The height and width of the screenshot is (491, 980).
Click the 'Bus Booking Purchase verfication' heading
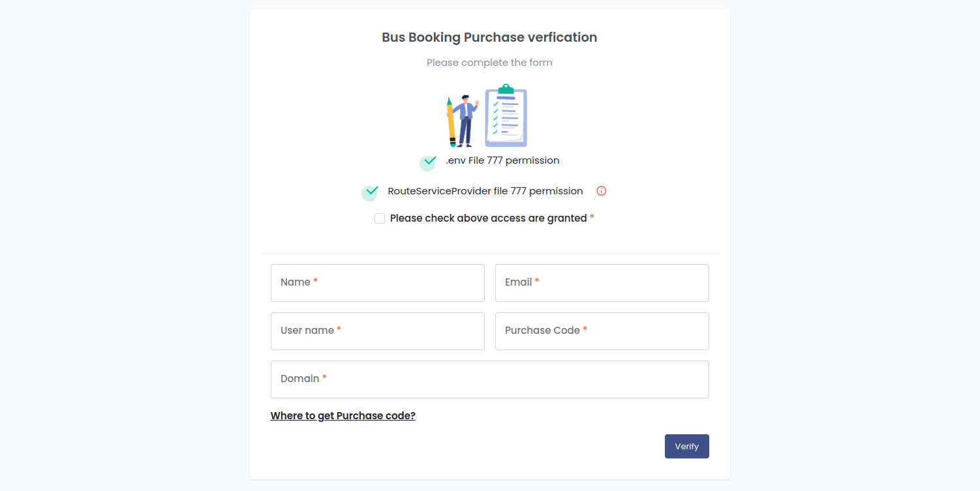[x=489, y=37]
